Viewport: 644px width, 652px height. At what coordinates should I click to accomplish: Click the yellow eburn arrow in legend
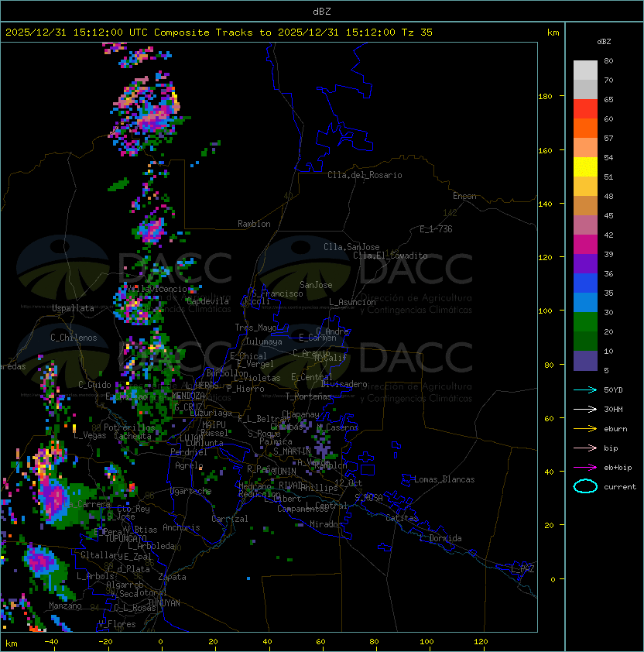(585, 429)
